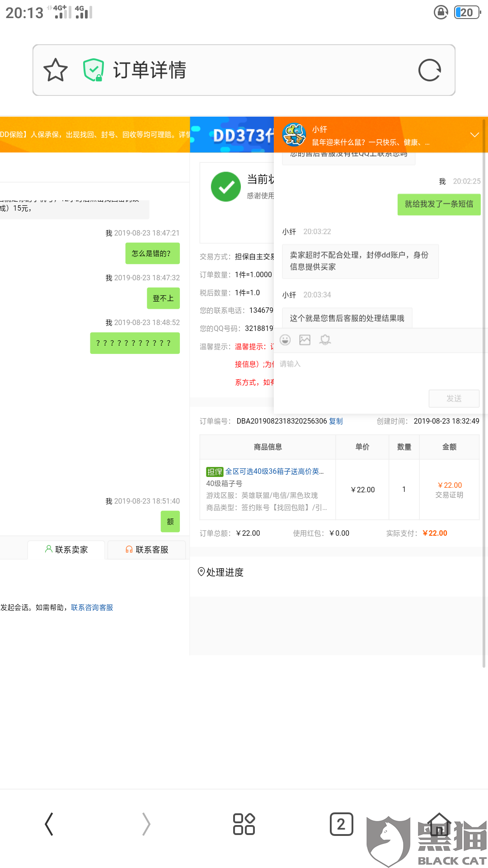Viewport: 488px width, 868px height.
Task: Open the browser menu grid icon
Action: coord(244,824)
